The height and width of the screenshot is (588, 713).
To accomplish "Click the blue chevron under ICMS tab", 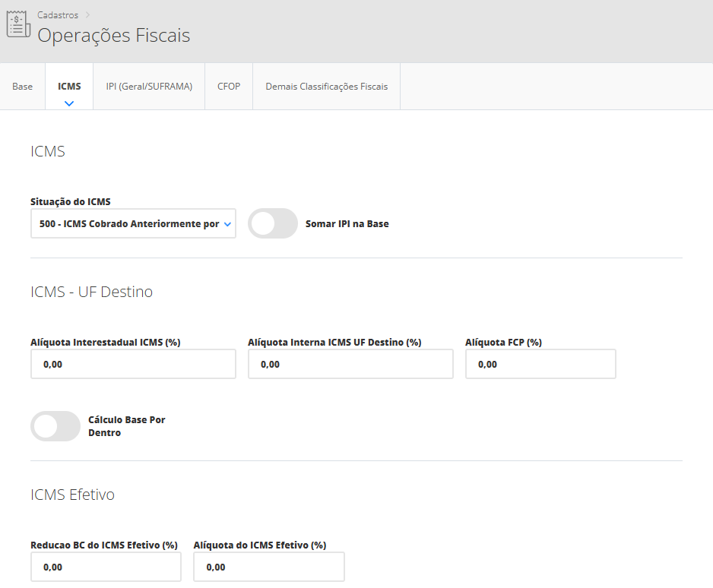I will pos(69,103).
